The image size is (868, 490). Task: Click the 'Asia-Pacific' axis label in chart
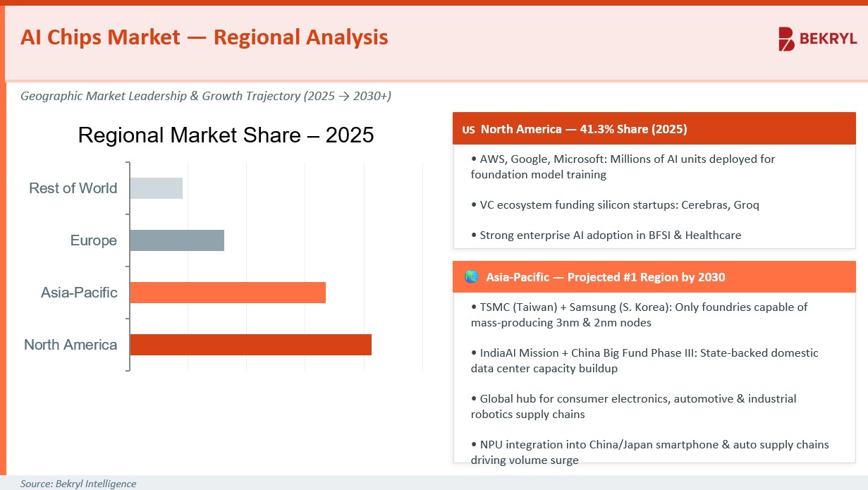pos(79,293)
